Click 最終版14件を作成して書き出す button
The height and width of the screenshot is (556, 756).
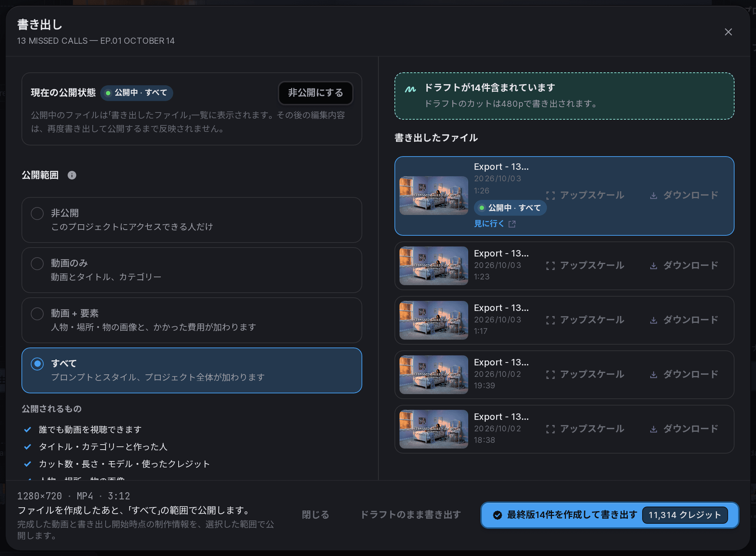tap(610, 515)
